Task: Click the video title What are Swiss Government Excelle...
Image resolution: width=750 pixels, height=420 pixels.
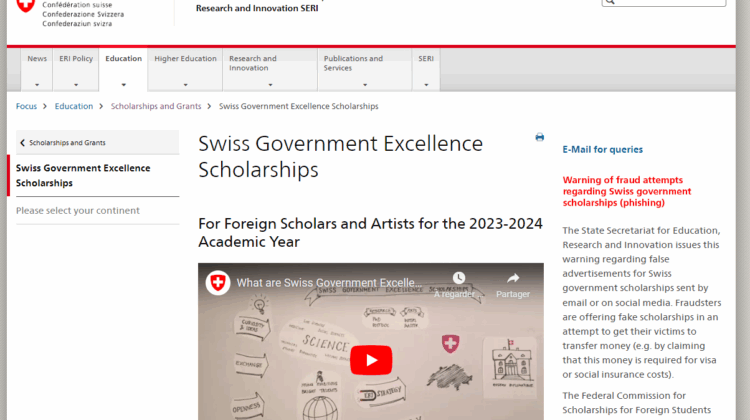Action: (330, 283)
